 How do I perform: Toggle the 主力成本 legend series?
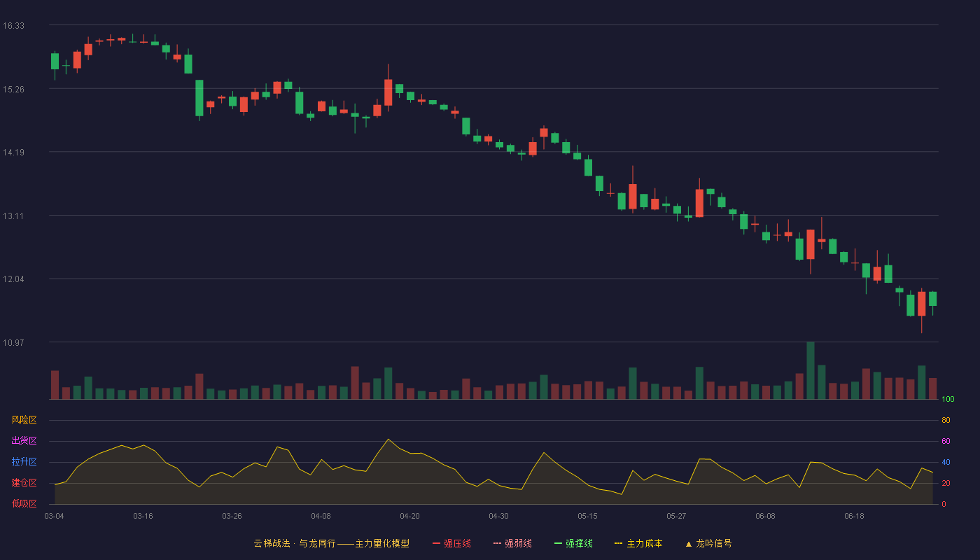(x=638, y=543)
